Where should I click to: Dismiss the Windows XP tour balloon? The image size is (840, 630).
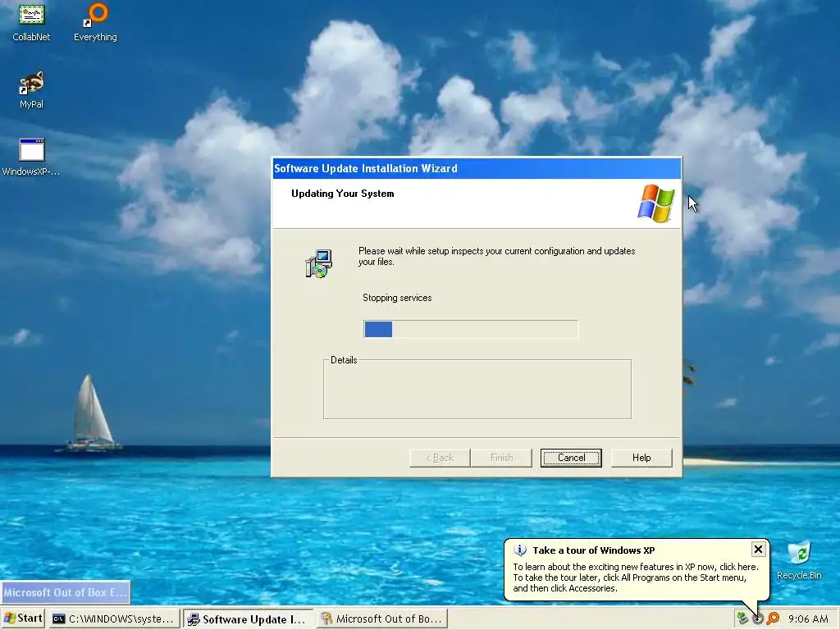[758, 549]
